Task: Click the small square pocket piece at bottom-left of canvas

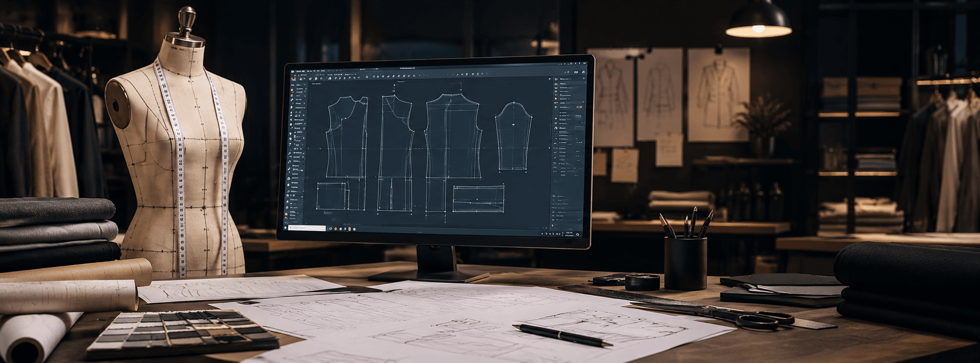Action: tap(332, 196)
